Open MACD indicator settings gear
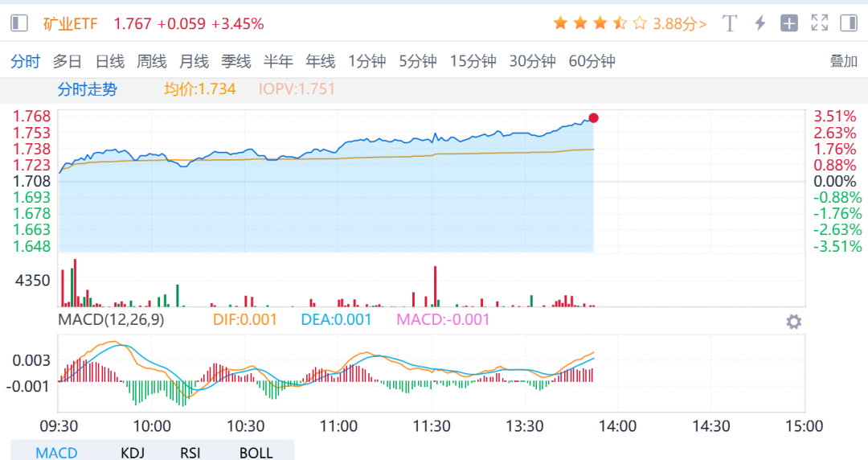The width and height of the screenshot is (868, 460). 793,322
